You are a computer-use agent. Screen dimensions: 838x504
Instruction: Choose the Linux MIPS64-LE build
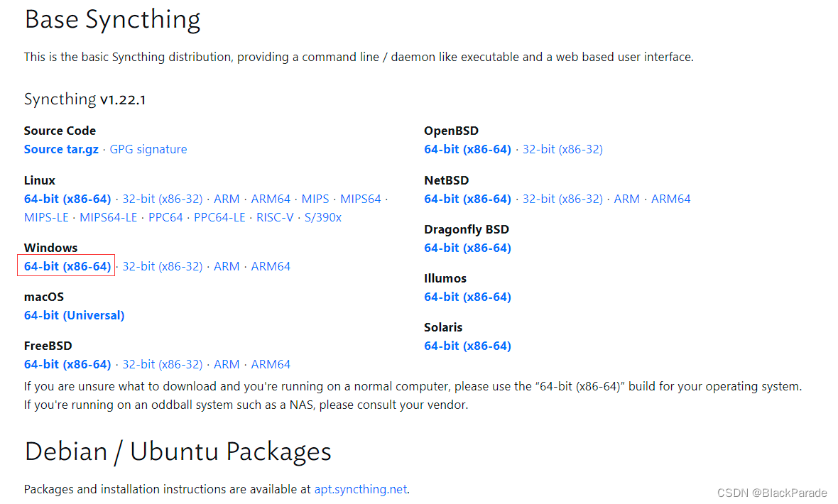[x=109, y=217]
